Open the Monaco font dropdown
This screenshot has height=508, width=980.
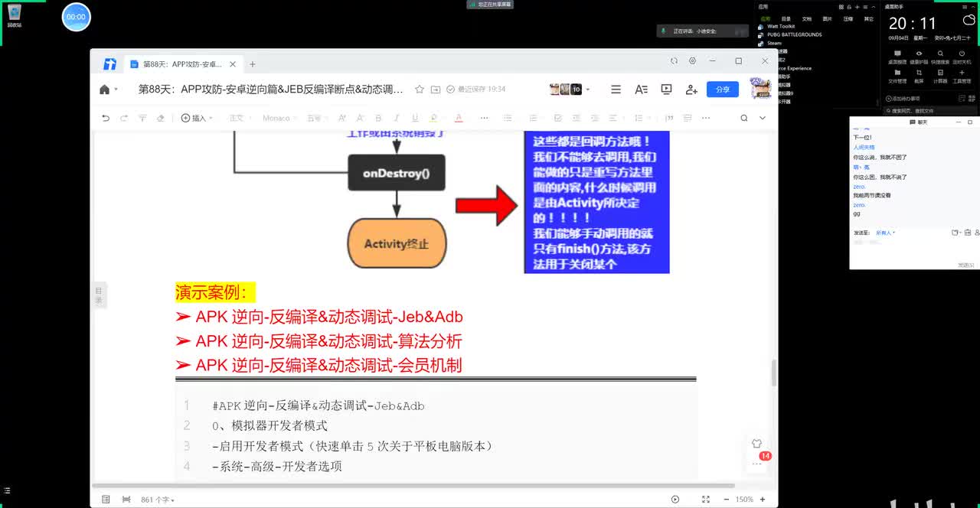tap(279, 118)
